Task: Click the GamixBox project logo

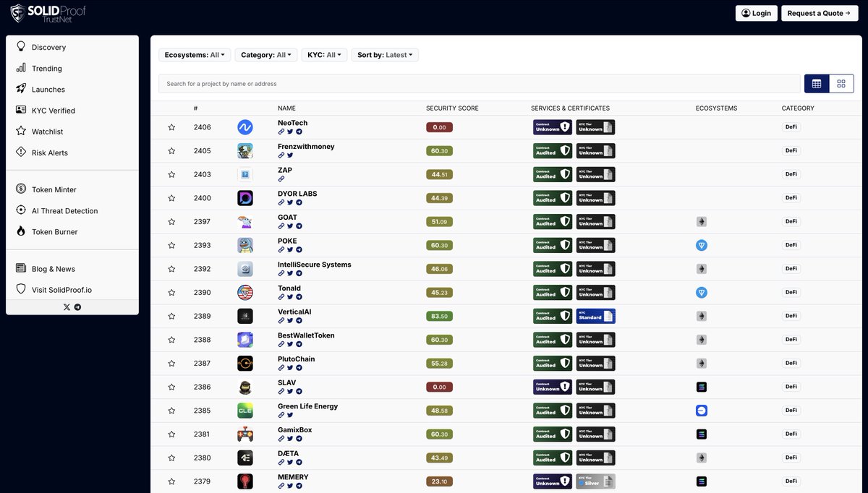Action: pyautogui.click(x=245, y=434)
